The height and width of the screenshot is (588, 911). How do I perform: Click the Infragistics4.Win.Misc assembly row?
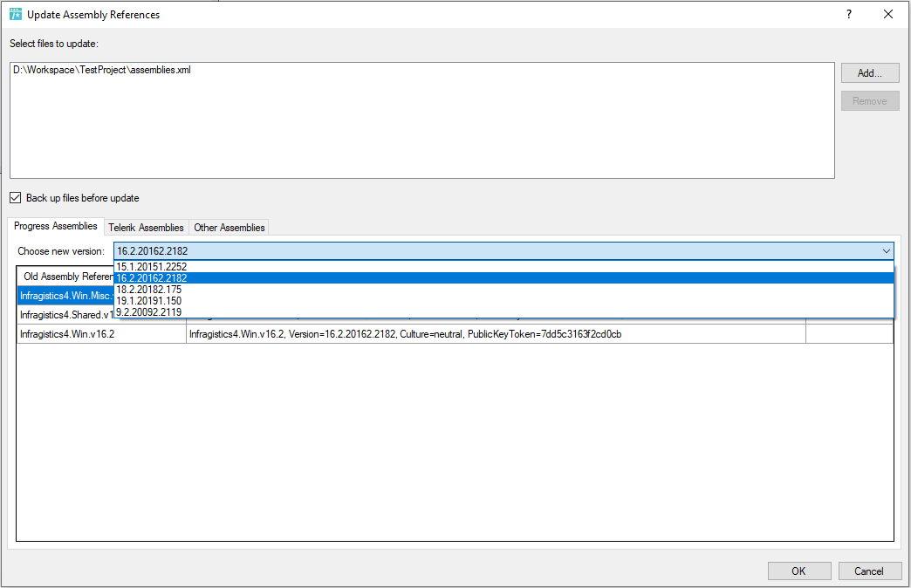[x=65, y=296]
